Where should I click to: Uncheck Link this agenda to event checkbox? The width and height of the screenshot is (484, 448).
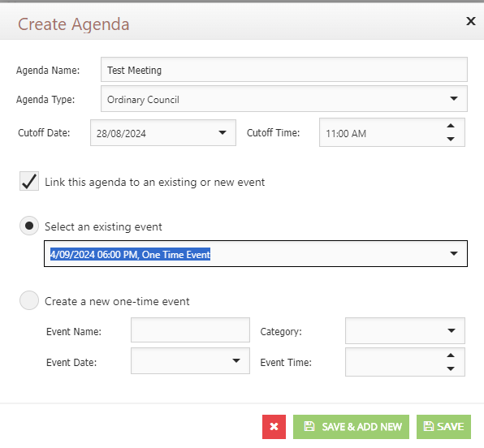point(29,181)
